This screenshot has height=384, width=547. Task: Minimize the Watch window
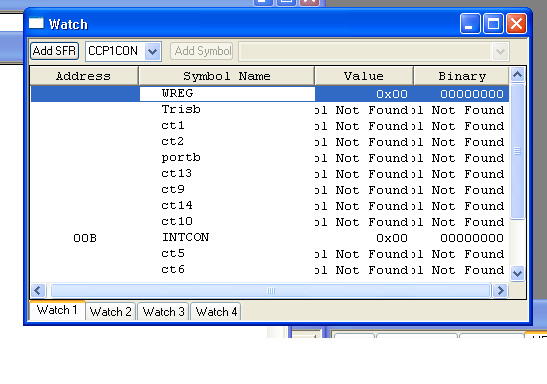coord(470,24)
